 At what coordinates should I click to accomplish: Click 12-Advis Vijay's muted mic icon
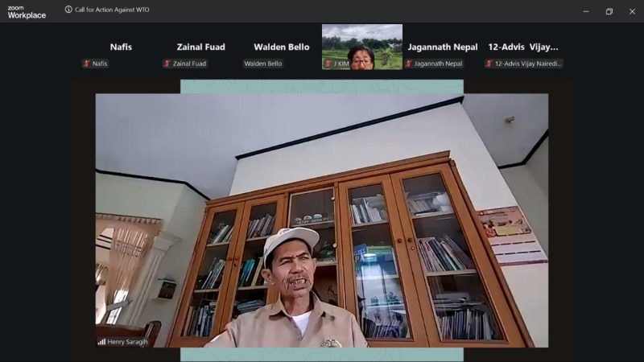489,64
